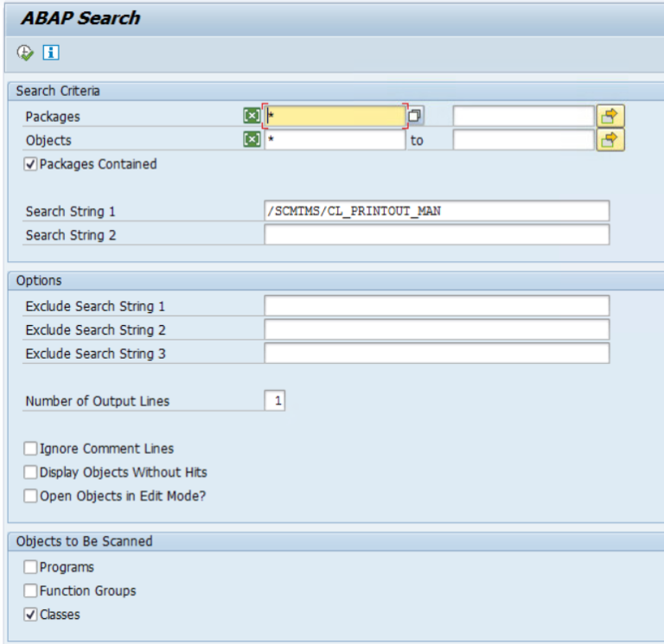Uncheck the Classes checkbox
664x644 pixels.
click(30, 615)
